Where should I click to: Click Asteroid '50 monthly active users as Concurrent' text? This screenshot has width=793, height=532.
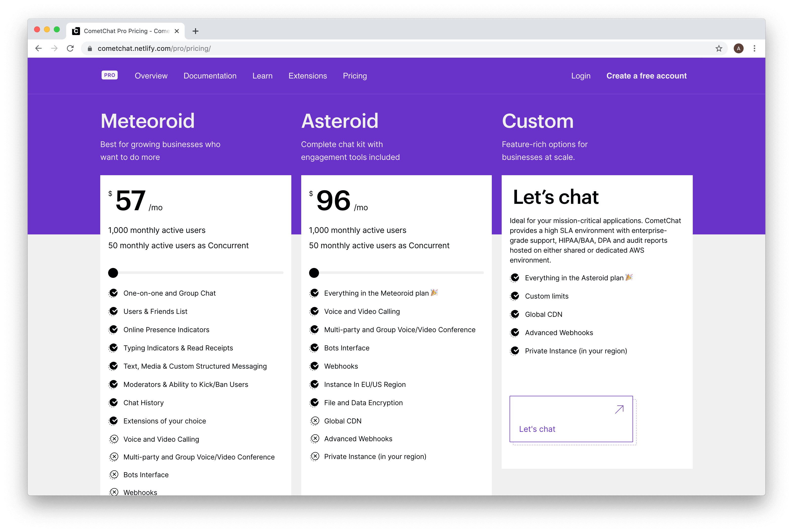tap(379, 245)
